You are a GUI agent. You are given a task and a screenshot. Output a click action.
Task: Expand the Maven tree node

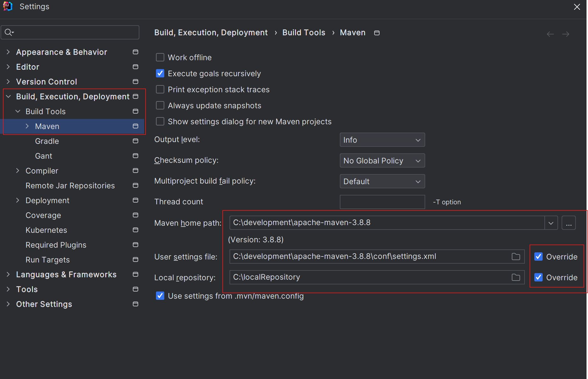[27, 126]
